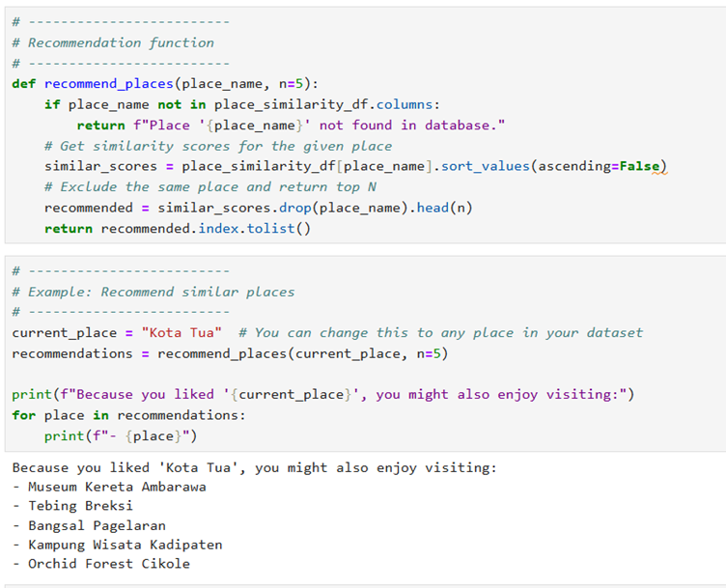Click the 'Tebing Breksi' output line

click(x=80, y=506)
